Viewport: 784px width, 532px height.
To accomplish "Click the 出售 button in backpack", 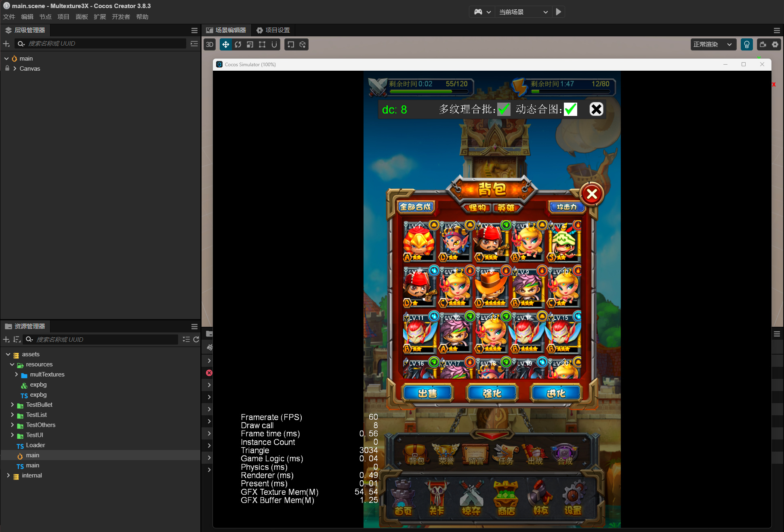I will [427, 393].
